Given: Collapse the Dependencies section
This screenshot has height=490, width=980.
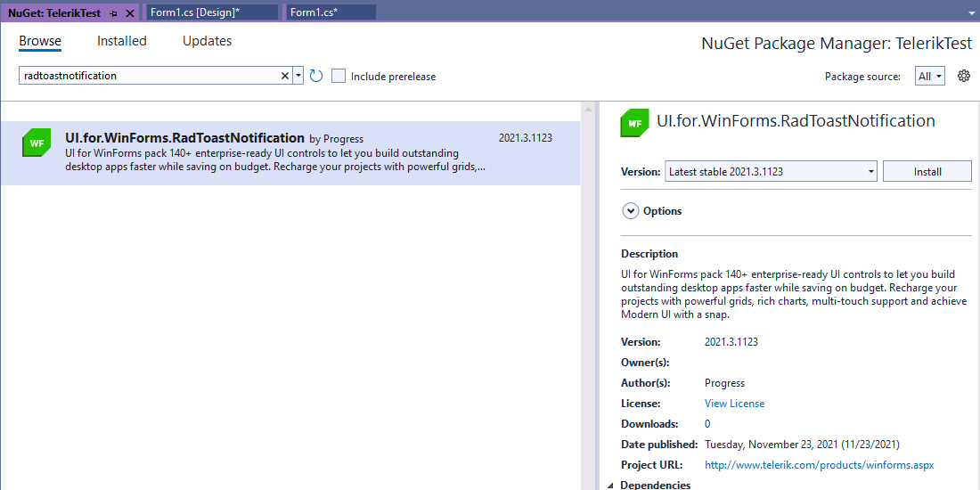Looking at the screenshot, I should point(610,486).
